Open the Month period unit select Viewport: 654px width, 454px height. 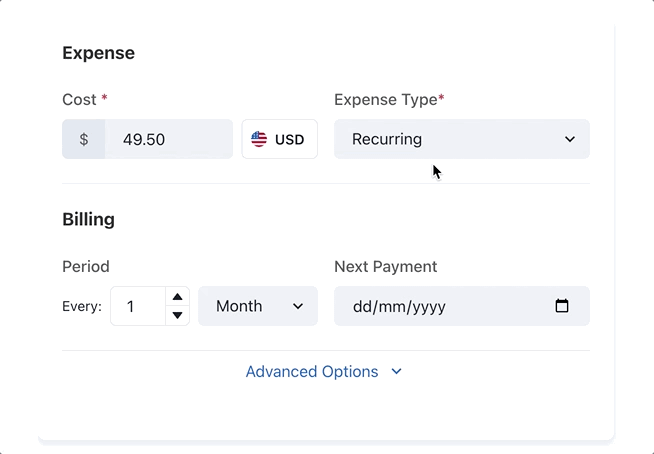coord(248,306)
